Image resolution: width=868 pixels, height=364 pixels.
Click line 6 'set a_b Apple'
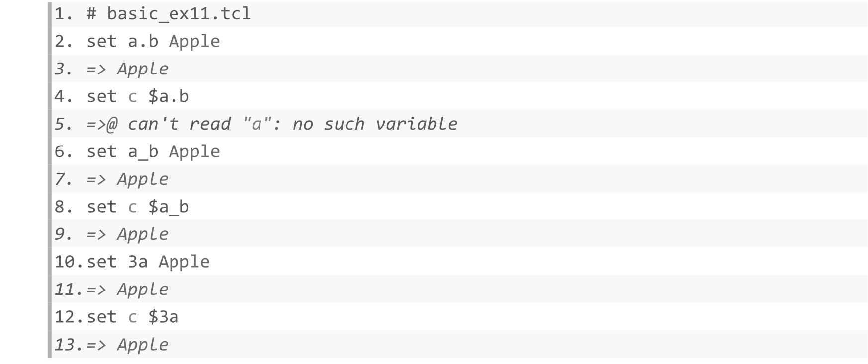pos(153,151)
